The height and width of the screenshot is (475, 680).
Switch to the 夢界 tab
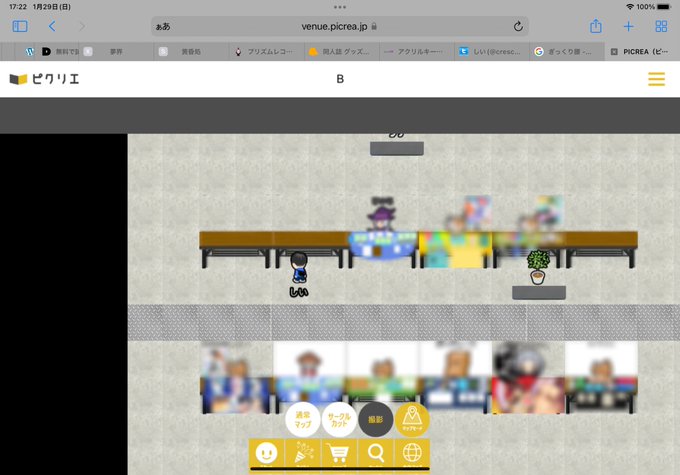(116, 52)
